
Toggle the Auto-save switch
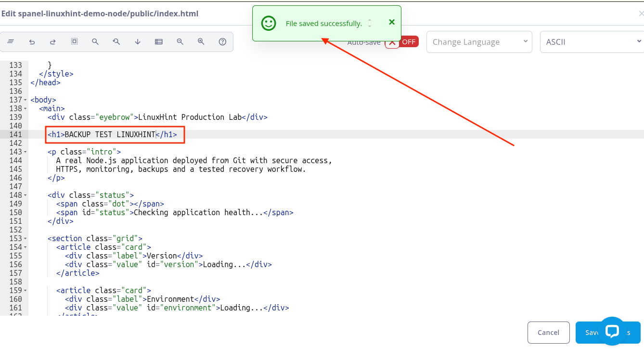(401, 42)
